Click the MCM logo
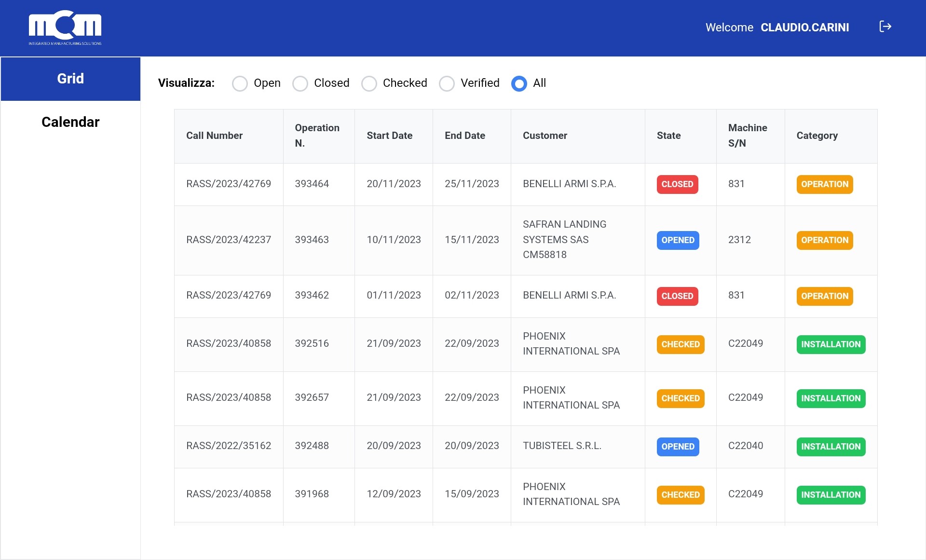Screen dimensions: 926x560 [65, 27]
